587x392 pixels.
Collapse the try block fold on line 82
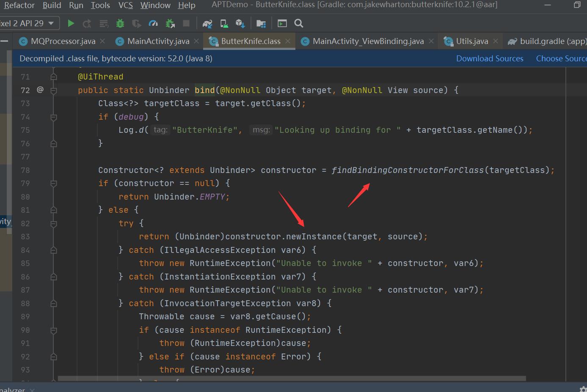tap(54, 224)
